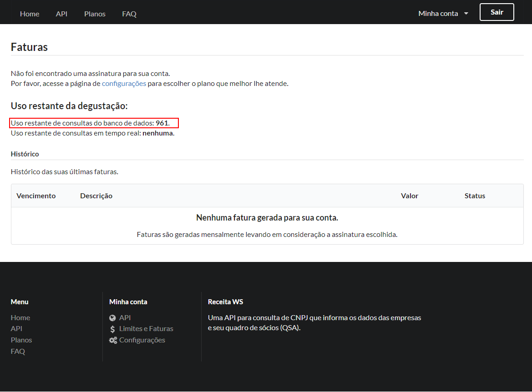The height and width of the screenshot is (392, 532).
Task: Select the Valor column header
Action: (x=410, y=196)
